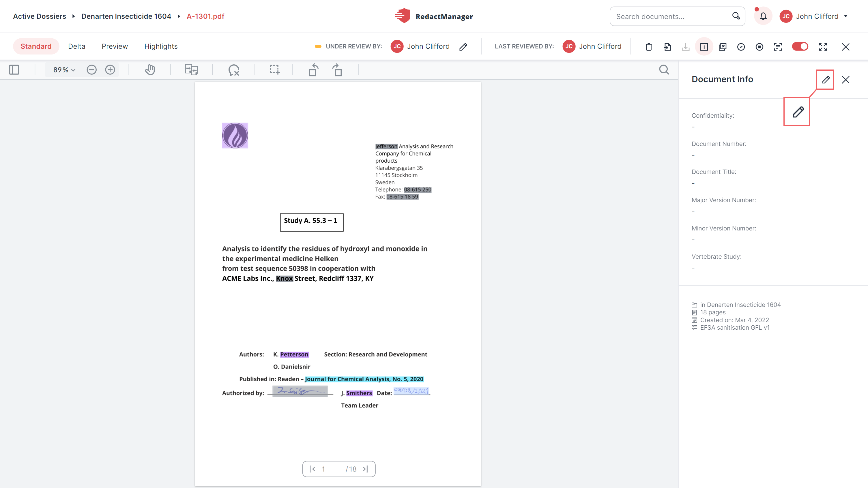Click 'Created on: Mar 4, 2022' text
This screenshot has height=488, width=868.
point(734,320)
